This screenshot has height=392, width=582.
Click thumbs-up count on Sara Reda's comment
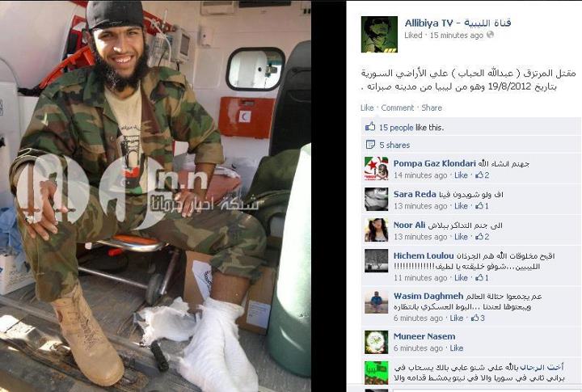click(482, 206)
